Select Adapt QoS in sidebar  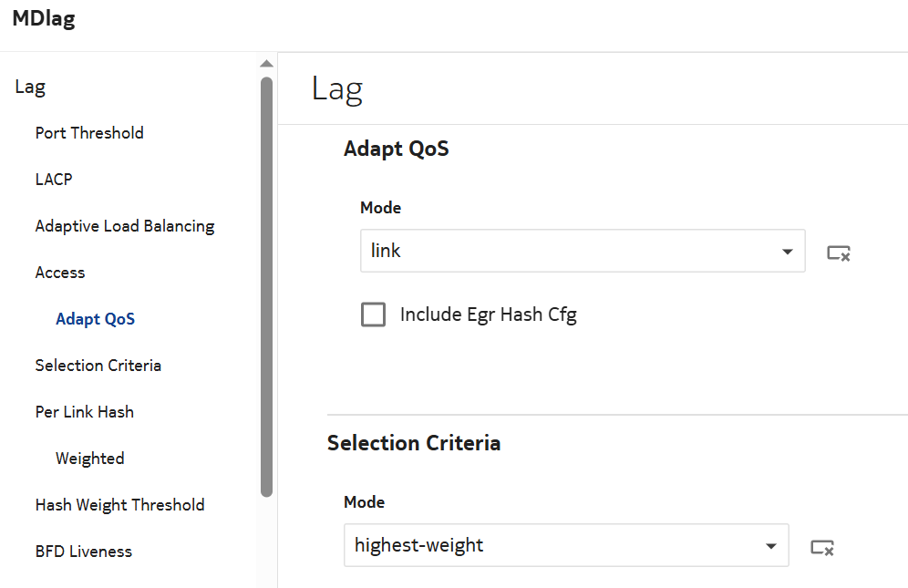coord(96,319)
